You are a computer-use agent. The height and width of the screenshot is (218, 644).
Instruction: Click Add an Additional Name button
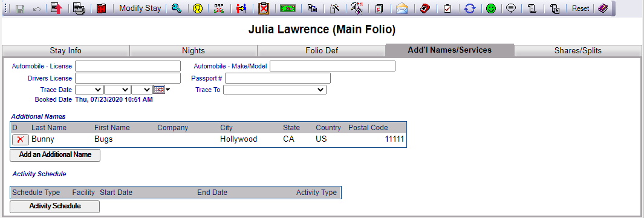point(54,155)
